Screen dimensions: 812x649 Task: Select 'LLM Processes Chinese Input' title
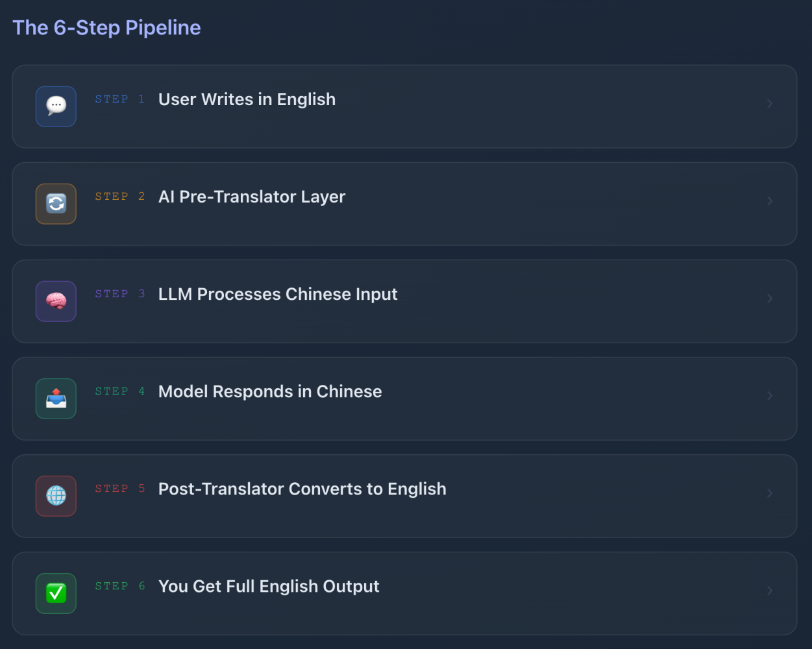point(278,294)
